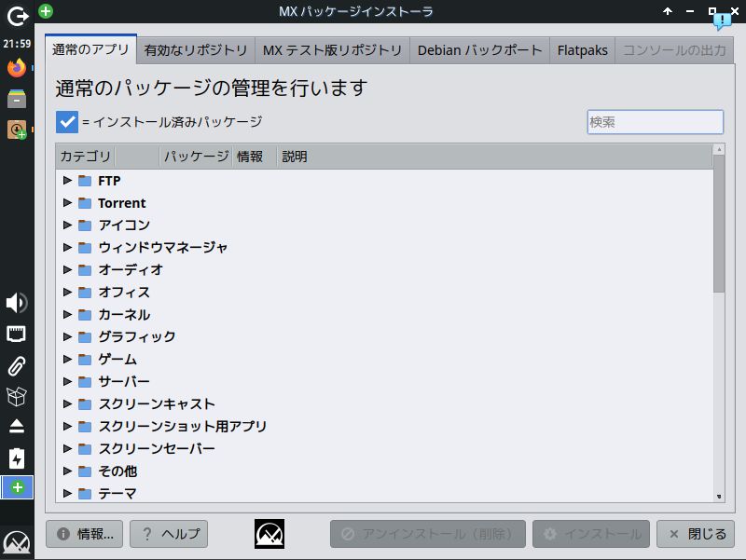Expand the Torrent category
The height and width of the screenshot is (560, 746).
[67, 202]
